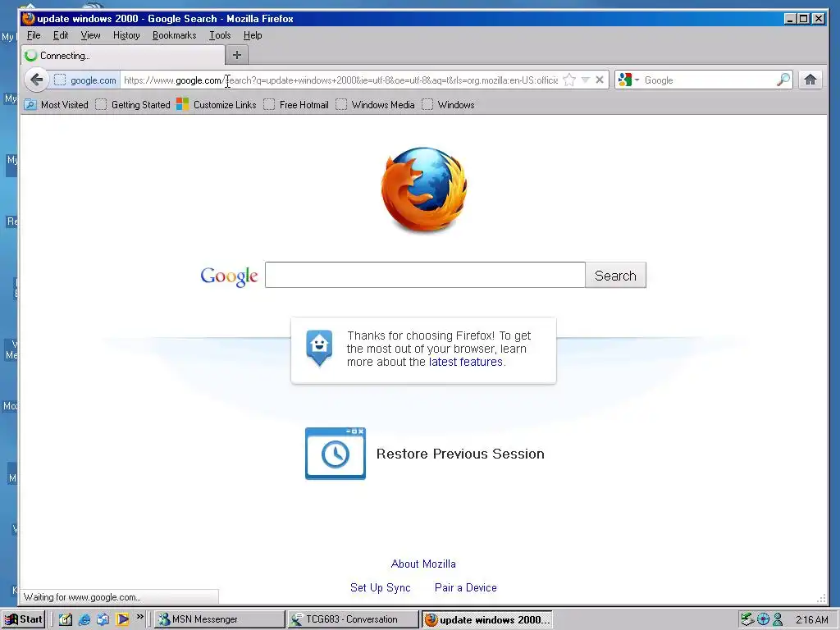Image resolution: width=840 pixels, height=630 pixels.
Task: Click the Search button beside the Google box
Action: pos(615,275)
